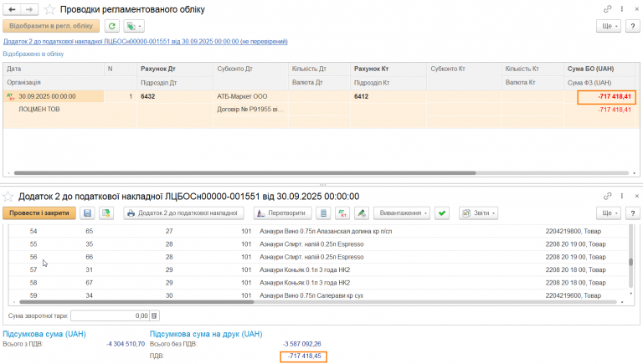Click the ПДВ value -717 418,45
The width and height of the screenshot is (643, 364).
pyautogui.click(x=303, y=356)
